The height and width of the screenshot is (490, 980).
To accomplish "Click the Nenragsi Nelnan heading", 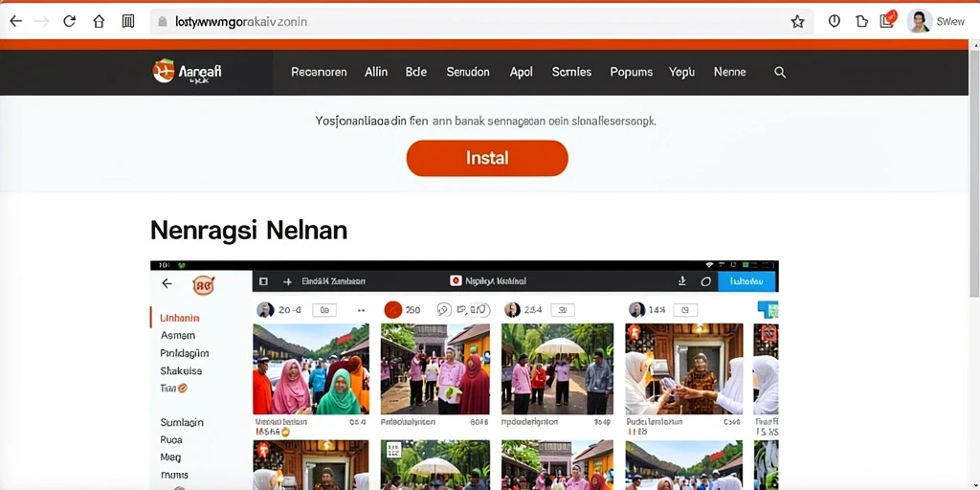I will [x=249, y=231].
